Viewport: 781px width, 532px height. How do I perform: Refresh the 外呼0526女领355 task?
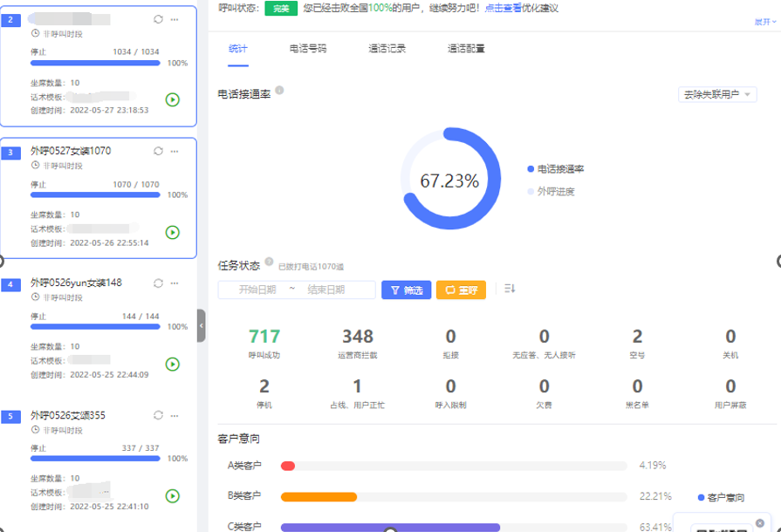tap(158, 415)
